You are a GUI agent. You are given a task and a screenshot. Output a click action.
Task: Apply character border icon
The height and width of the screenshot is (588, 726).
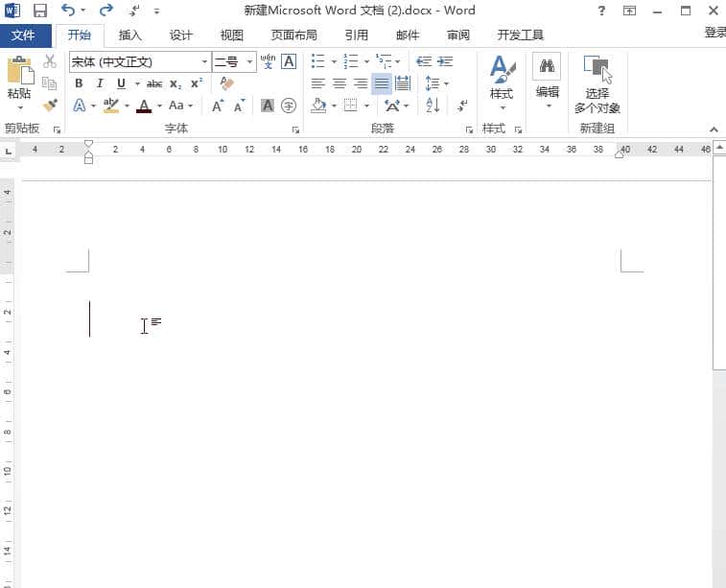[x=289, y=61]
